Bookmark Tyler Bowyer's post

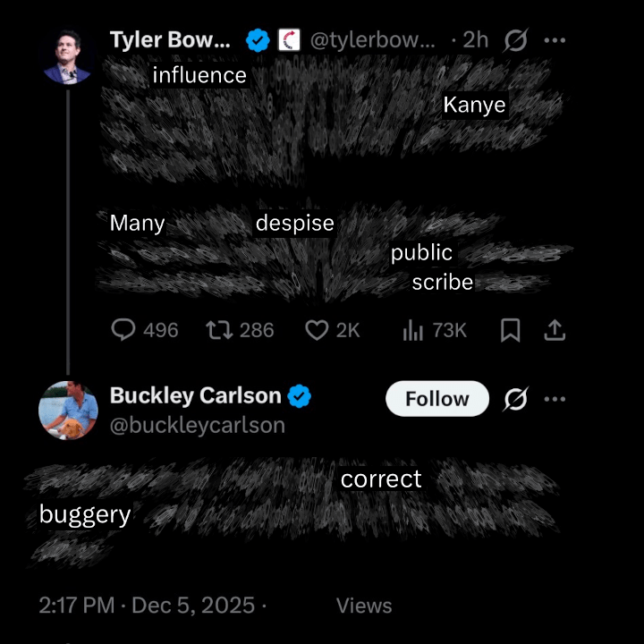point(510,331)
